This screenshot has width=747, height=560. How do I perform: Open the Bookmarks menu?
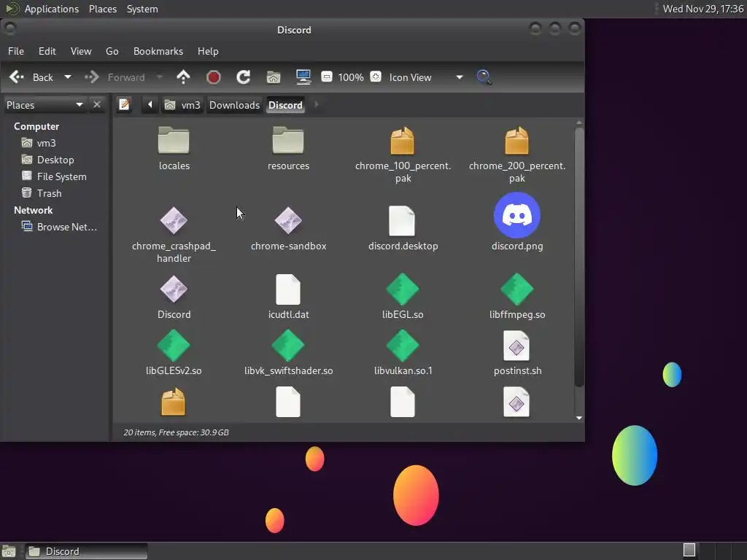click(x=158, y=51)
